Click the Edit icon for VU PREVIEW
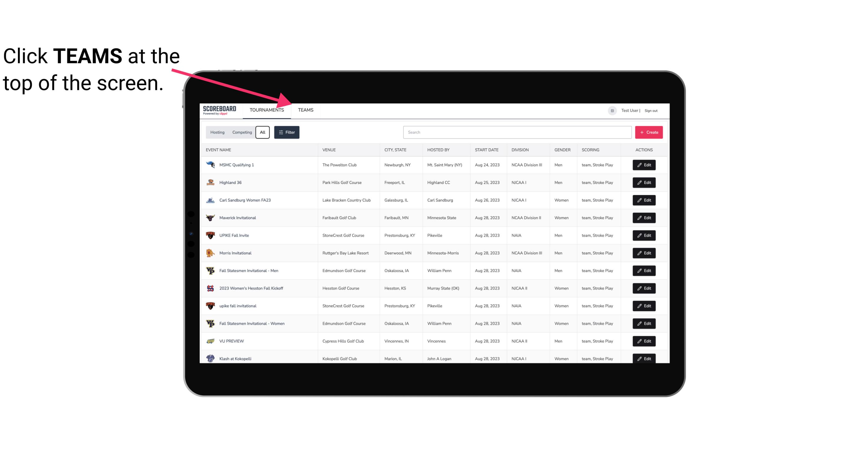Screen dimensions: 868x467 pos(644,340)
